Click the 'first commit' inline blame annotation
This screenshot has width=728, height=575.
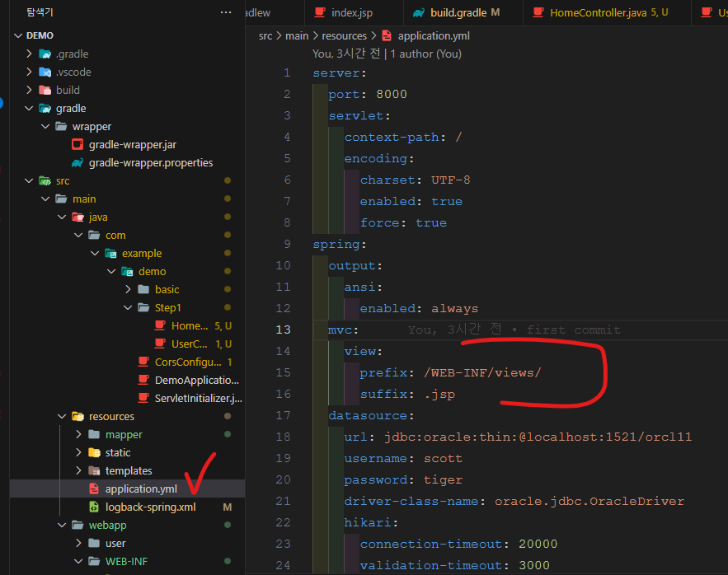point(573,330)
